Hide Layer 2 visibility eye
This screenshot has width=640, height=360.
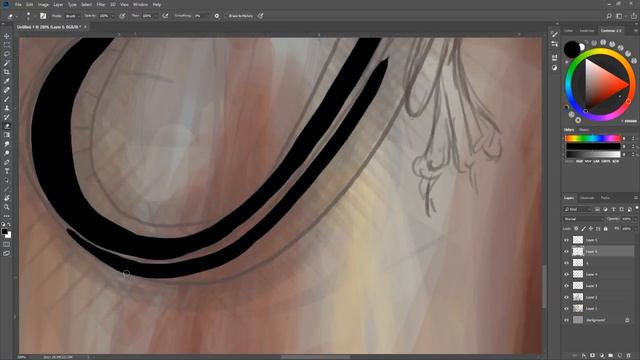(566, 297)
